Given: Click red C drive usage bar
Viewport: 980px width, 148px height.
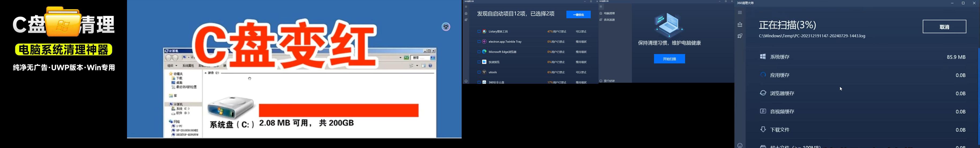Looking at the screenshot, I should point(338,110).
